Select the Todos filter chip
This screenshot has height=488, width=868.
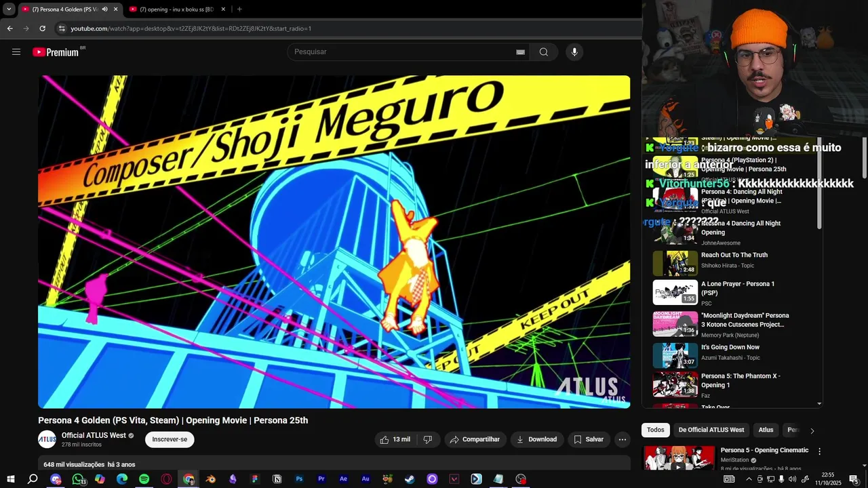pos(656,430)
